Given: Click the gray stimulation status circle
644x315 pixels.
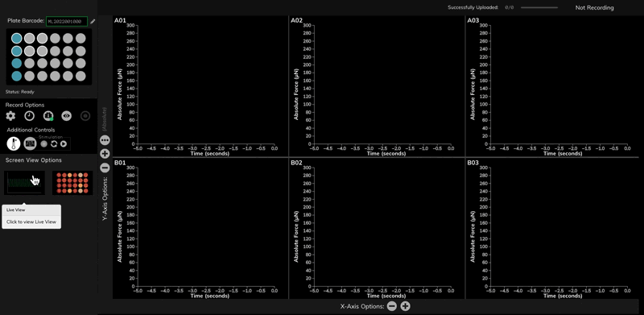Looking at the screenshot, I should click(44, 144).
